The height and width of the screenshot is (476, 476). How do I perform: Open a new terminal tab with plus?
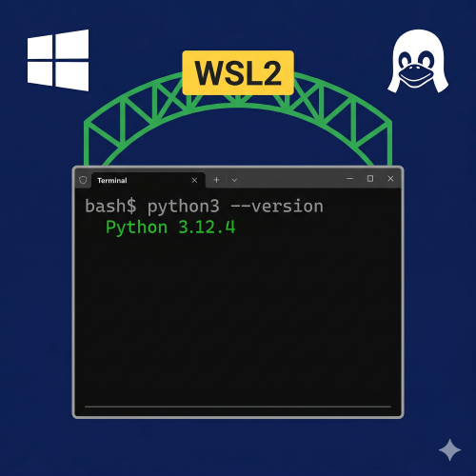(x=216, y=180)
